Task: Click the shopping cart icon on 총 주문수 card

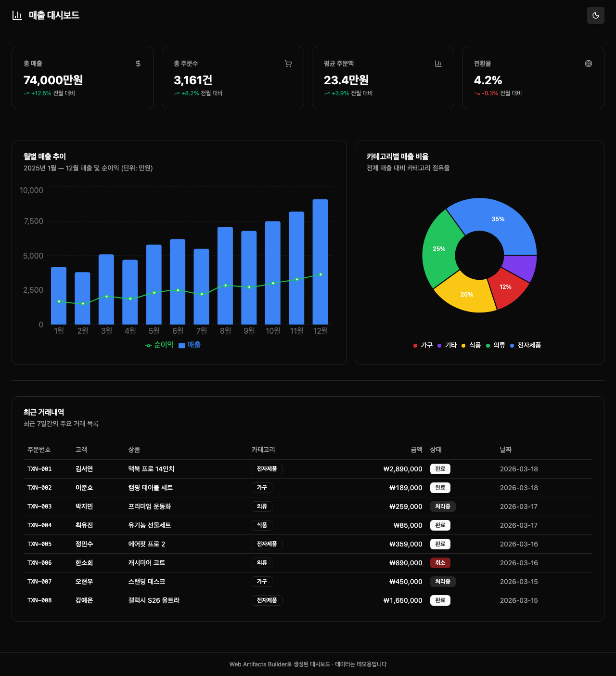Action: click(288, 63)
